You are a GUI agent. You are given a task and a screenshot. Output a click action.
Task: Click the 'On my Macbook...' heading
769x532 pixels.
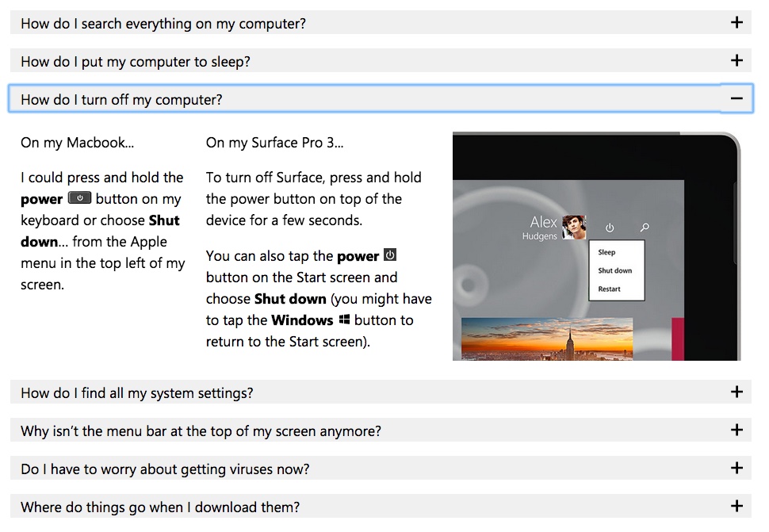tap(77, 143)
